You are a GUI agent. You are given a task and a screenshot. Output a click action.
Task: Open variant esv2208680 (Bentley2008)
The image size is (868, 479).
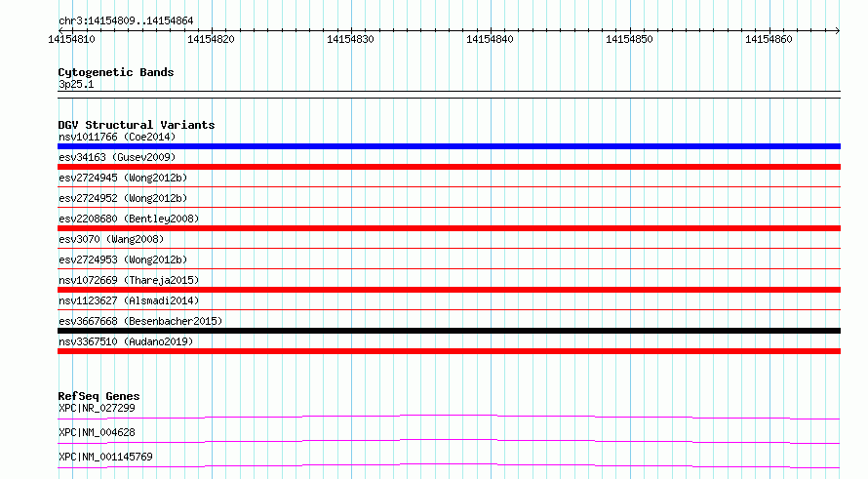coord(129,219)
